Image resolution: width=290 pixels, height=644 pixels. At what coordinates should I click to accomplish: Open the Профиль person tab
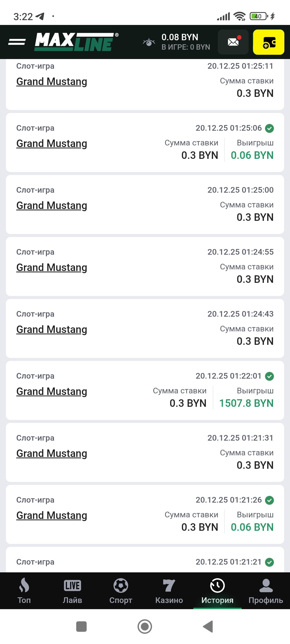coord(266,591)
